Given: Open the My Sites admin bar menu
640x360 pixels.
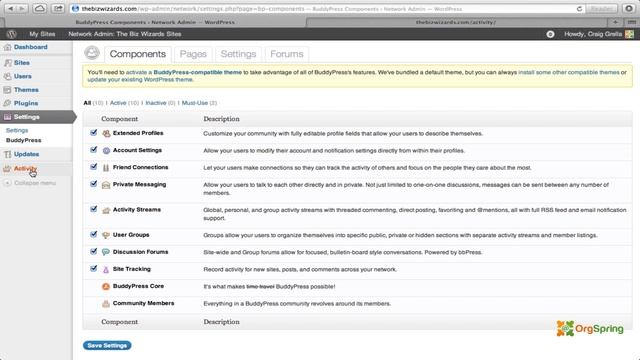Looking at the screenshot, I should (42, 34).
